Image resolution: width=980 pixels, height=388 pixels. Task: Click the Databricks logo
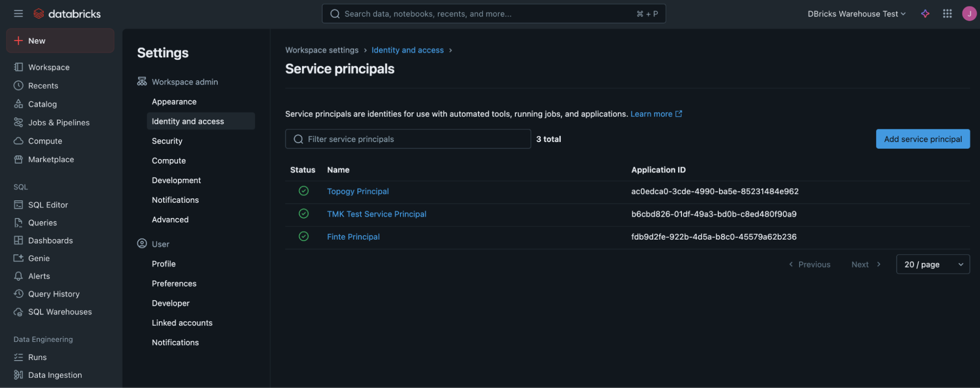click(x=67, y=14)
